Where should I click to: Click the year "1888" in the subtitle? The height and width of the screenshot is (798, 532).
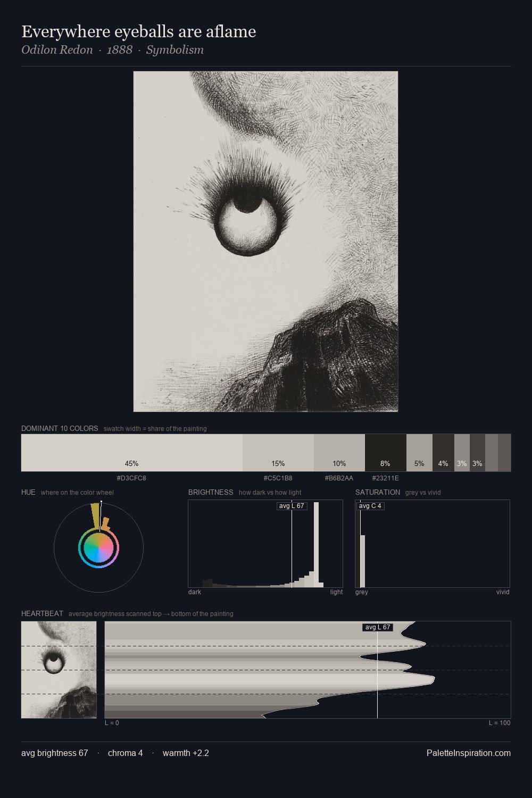[120, 50]
